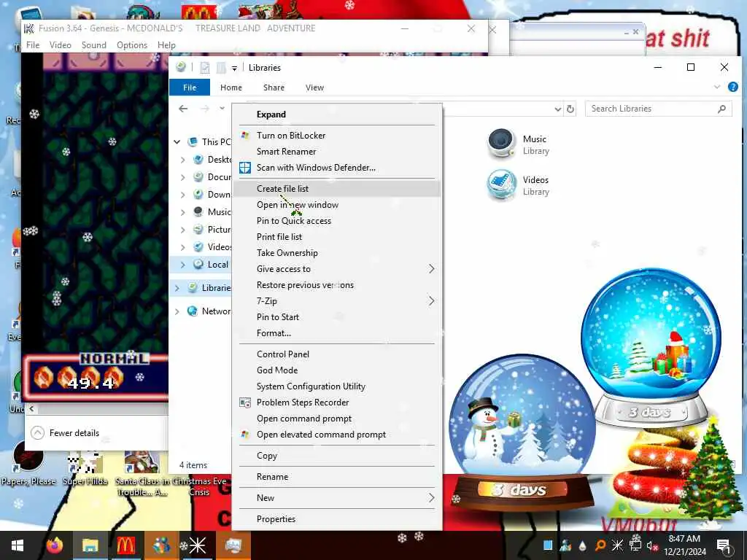Switch to the View ribbon tab
The image size is (747, 560).
[314, 87]
